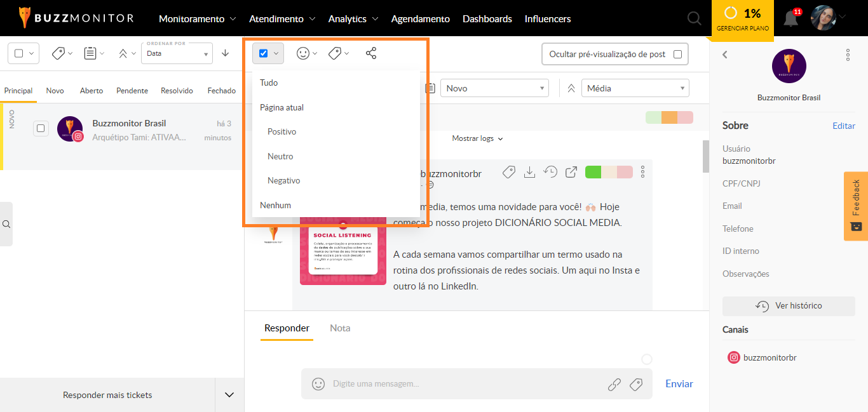Click the Ver histórico button

789,306
